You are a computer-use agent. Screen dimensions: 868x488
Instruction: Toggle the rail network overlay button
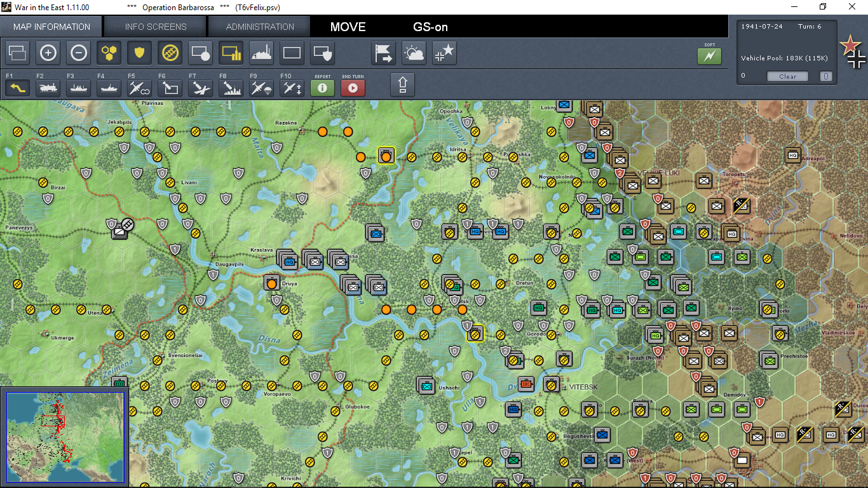[170, 53]
